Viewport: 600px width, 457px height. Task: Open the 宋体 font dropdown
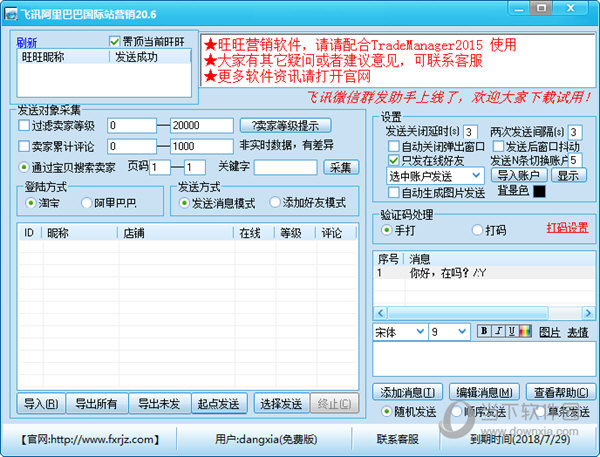click(x=399, y=331)
